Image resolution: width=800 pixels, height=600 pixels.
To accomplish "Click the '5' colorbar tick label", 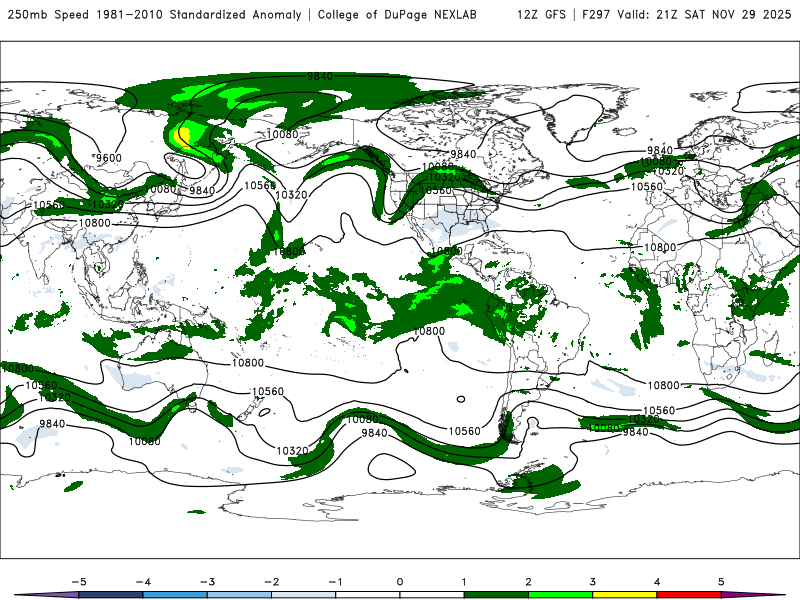I will click(721, 582).
